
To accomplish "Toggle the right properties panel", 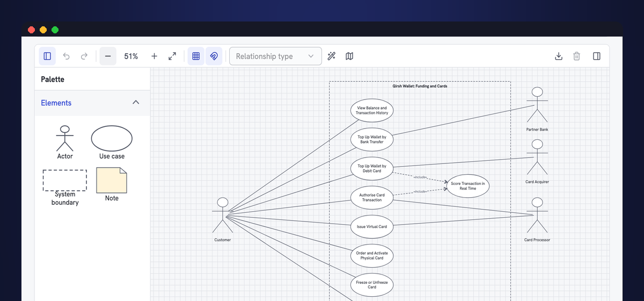I will click(x=596, y=56).
